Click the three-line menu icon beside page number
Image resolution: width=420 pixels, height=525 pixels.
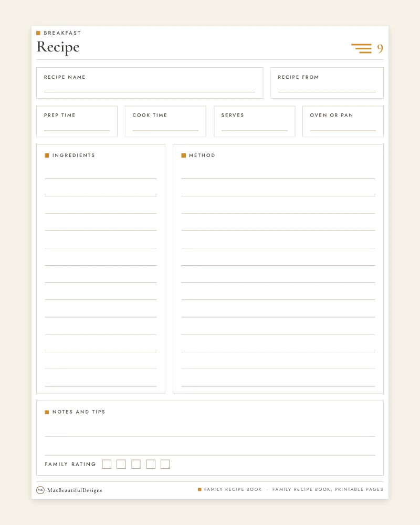361,48
